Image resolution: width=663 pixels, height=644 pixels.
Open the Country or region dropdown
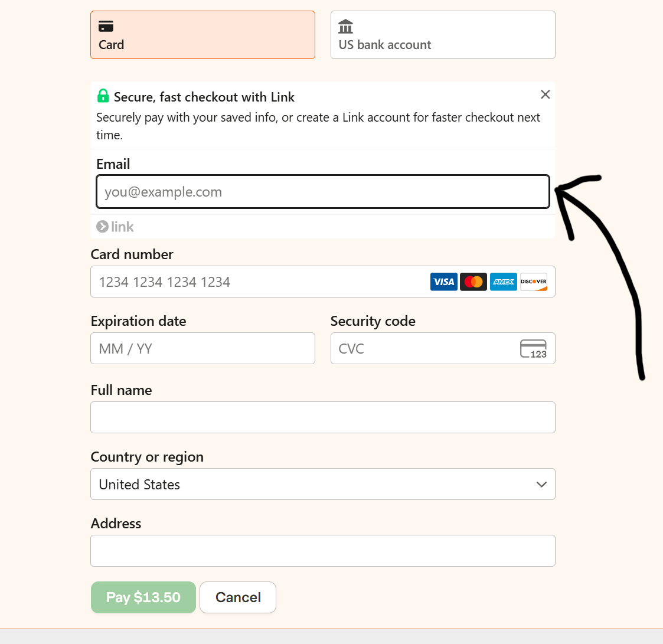click(322, 484)
